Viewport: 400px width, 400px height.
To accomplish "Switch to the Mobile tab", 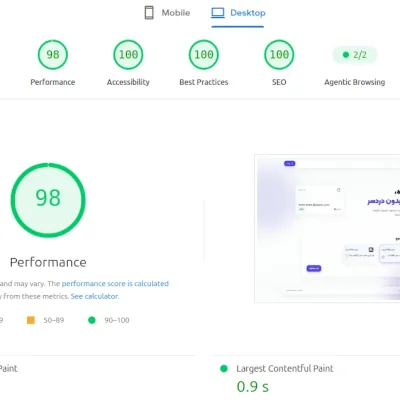I will click(167, 13).
